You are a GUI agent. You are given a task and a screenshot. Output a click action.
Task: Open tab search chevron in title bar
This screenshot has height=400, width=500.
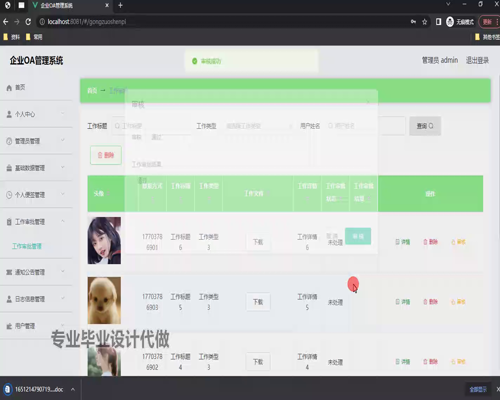click(448, 4)
